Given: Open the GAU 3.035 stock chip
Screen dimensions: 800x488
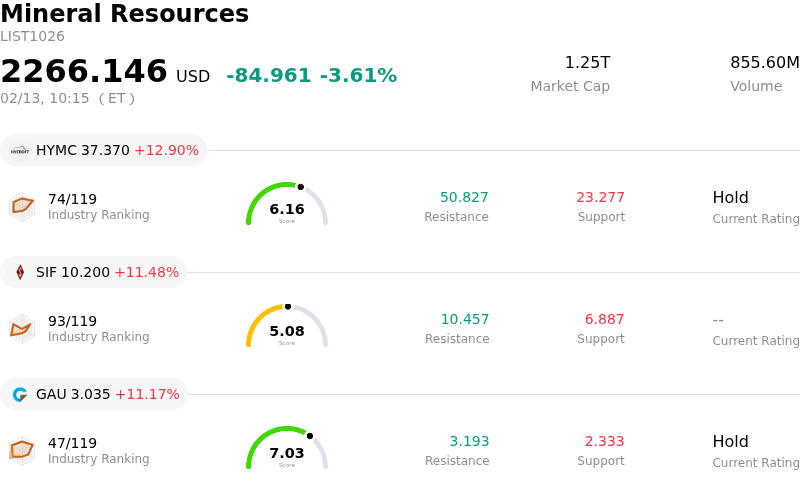Looking at the screenshot, I should pyautogui.click(x=94, y=394).
